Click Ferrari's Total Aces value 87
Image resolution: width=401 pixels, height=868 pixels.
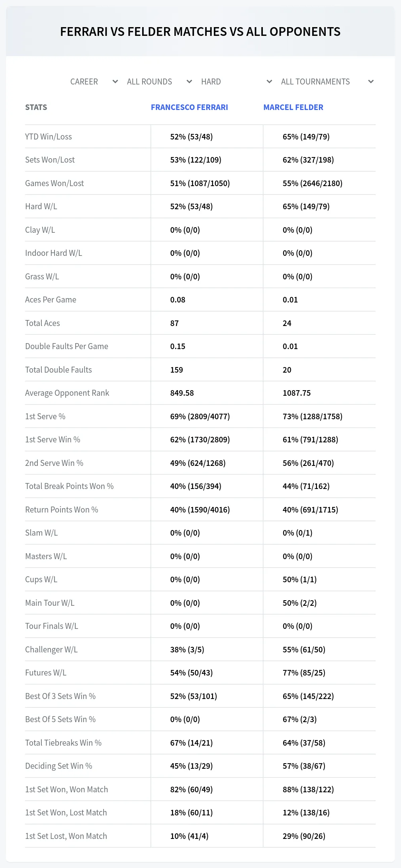(x=174, y=323)
